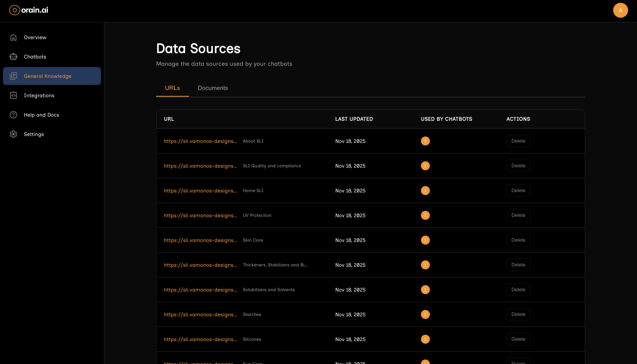Screen dimensions: 637x364
Task: Delete the About SLI data source
Action: click(x=518, y=141)
